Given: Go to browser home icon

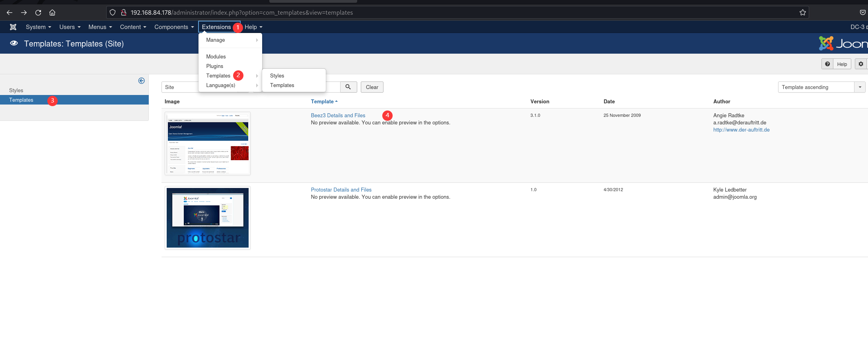Looking at the screenshot, I should (52, 13).
